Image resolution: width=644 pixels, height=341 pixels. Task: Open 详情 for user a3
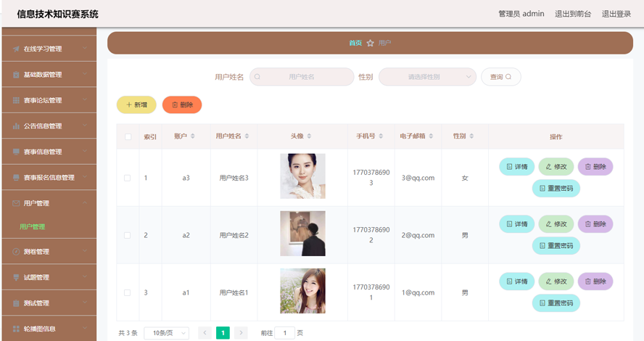pyautogui.click(x=516, y=167)
